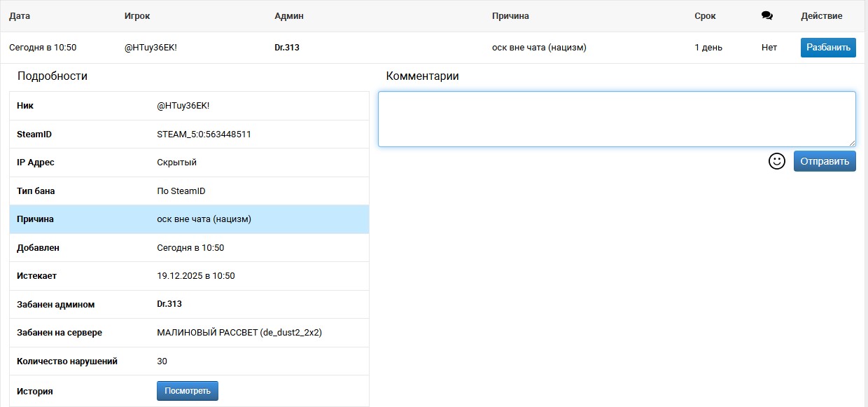Click the Дата column header

click(20, 16)
